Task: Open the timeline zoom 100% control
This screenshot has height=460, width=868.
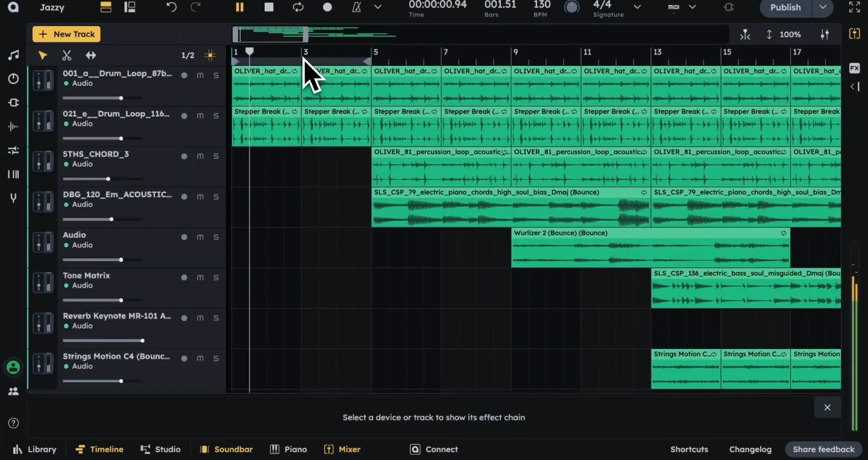Action: (784, 34)
